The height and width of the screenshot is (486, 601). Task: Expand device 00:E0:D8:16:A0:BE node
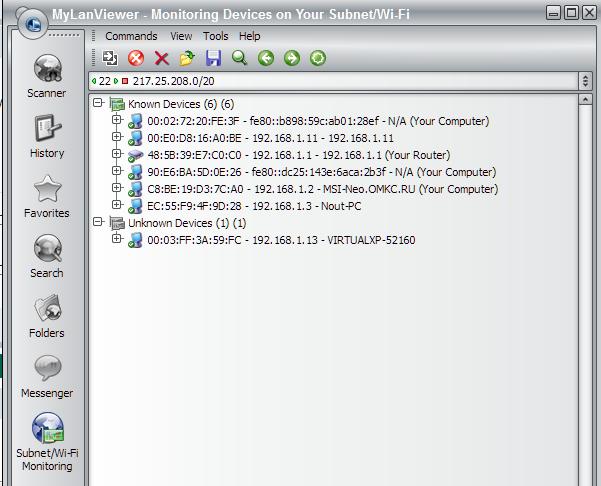click(x=117, y=136)
